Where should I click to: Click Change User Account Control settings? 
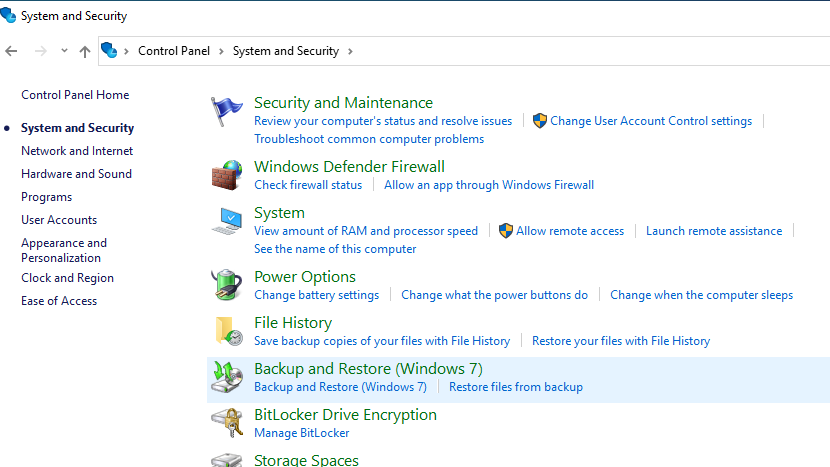click(651, 121)
